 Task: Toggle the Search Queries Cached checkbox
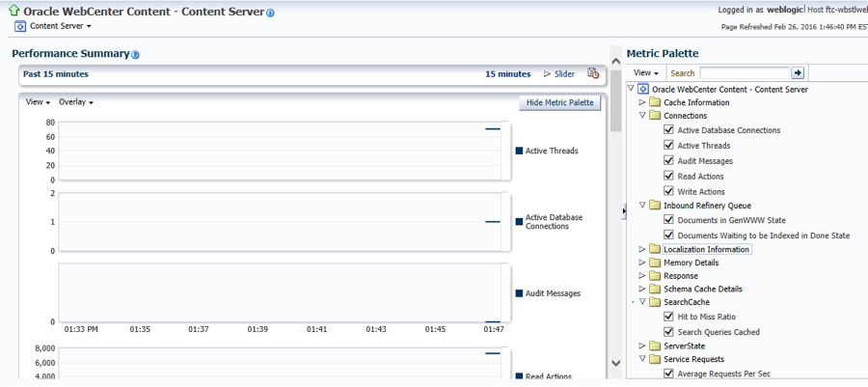pos(668,332)
